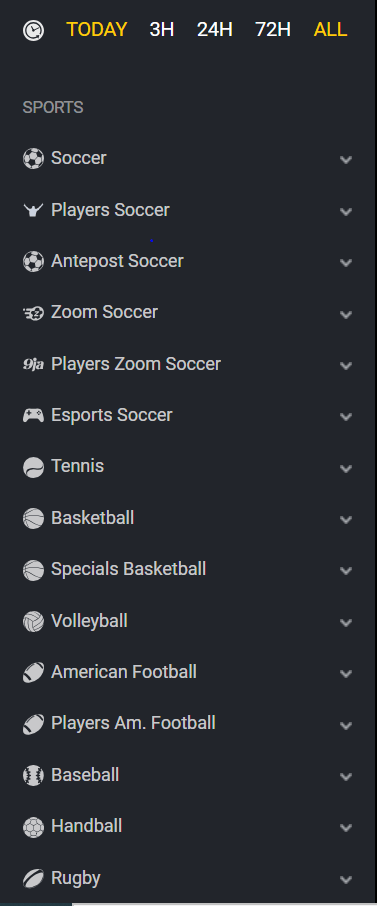
Task: Switch to the 3H time filter
Action: point(162,29)
